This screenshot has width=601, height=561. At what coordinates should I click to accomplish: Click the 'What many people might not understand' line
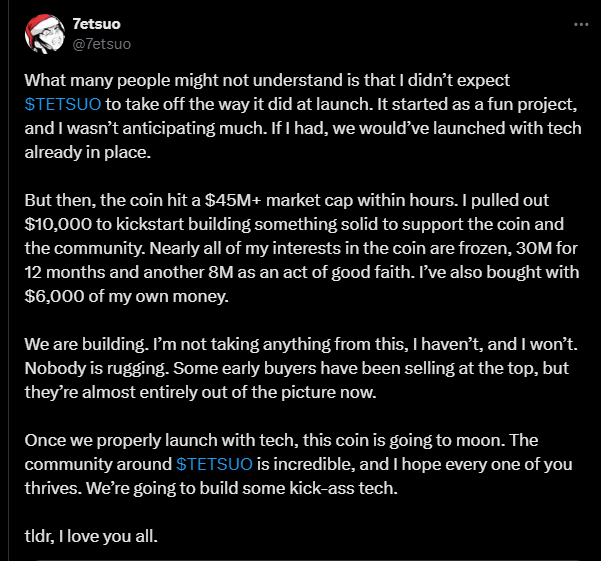267,80
